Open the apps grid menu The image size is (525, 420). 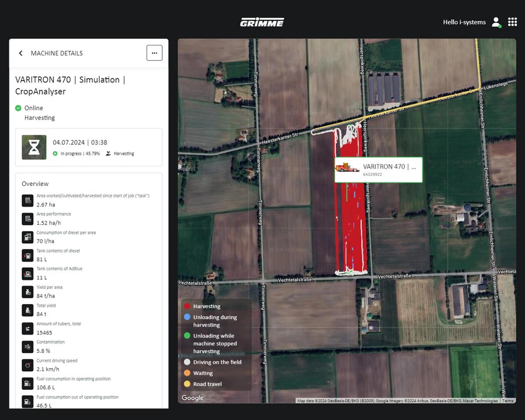click(x=512, y=22)
